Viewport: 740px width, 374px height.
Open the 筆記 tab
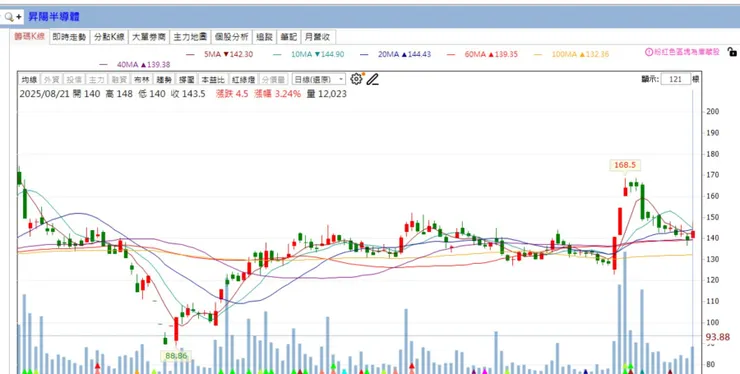(288, 37)
